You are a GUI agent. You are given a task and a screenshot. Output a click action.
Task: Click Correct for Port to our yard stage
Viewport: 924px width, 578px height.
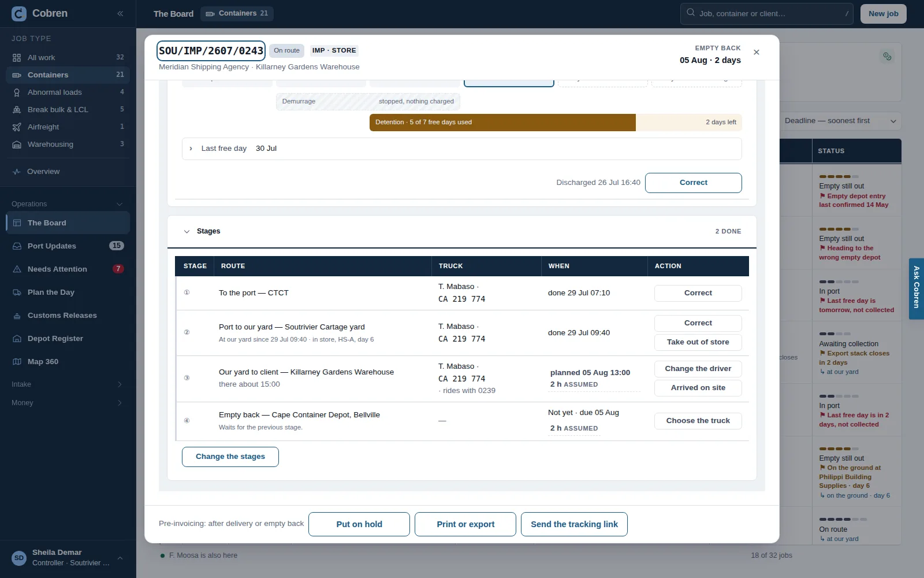[x=698, y=323]
